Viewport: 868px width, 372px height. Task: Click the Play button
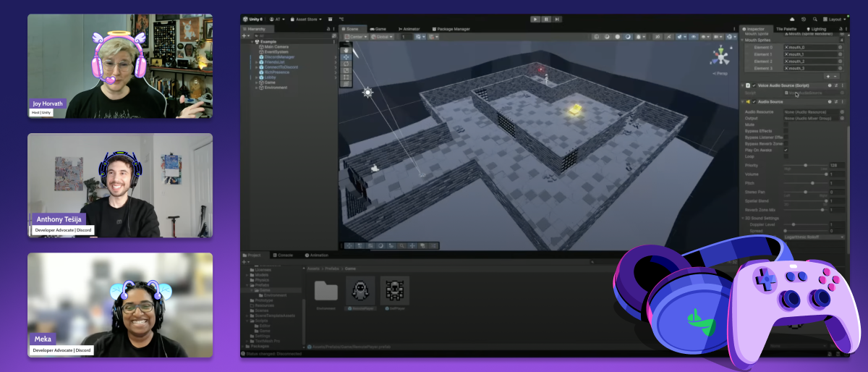(535, 19)
